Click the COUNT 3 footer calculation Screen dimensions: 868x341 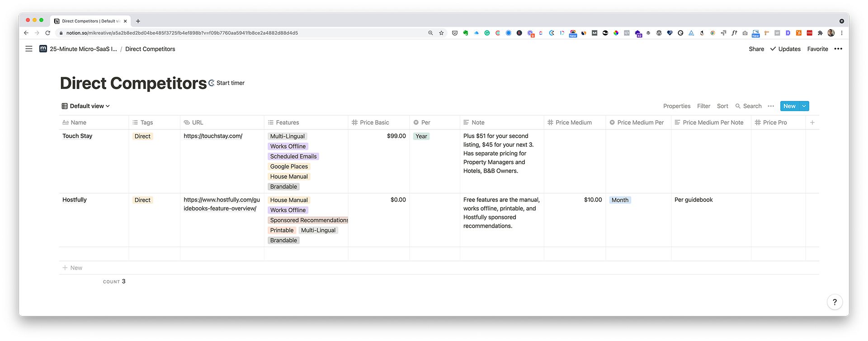[x=114, y=281]
